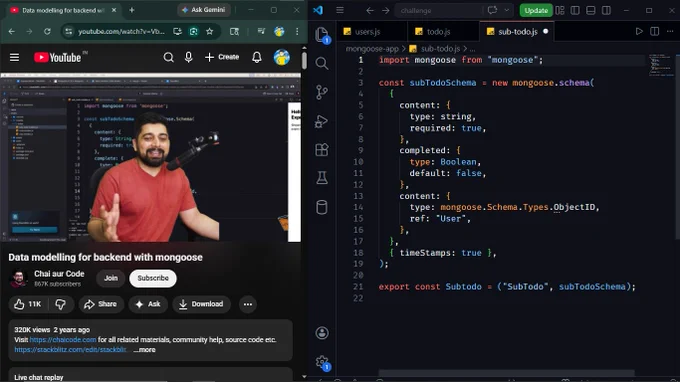Click the green Update button
The image size is (680, 382).
coord(536,10)
